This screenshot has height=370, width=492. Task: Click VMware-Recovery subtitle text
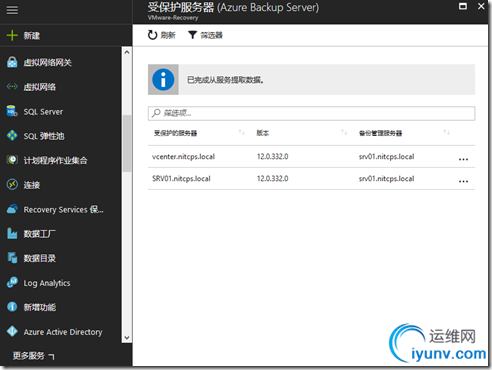point(173,18)
